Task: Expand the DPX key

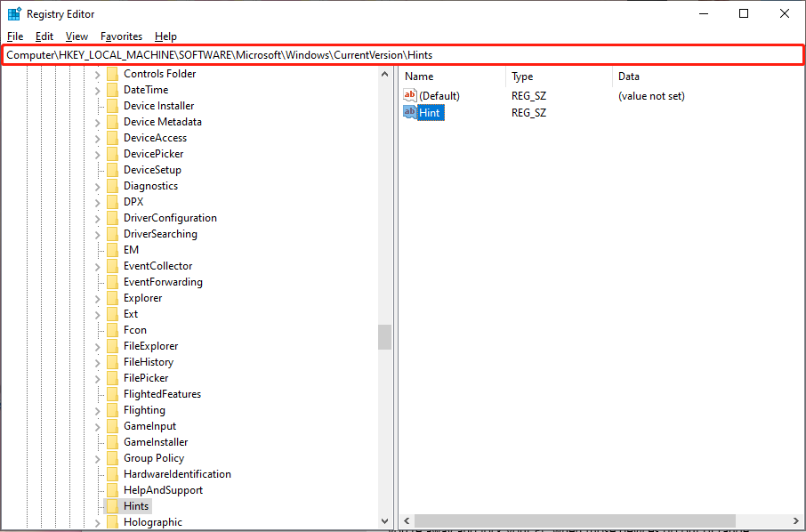Action: (x=98, y=203)
